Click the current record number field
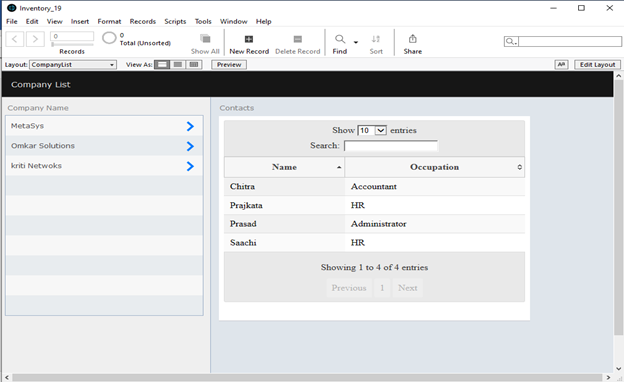 [x=72, y=36]
